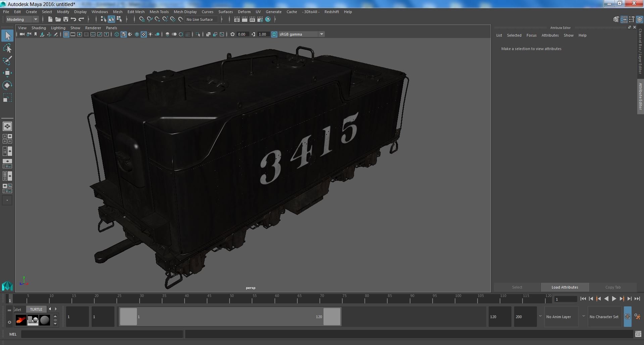The image size is (644, 345).
Task: Show next shelf tabs with the right arrow
Action: pyautogui.click(x=56, y=309)
